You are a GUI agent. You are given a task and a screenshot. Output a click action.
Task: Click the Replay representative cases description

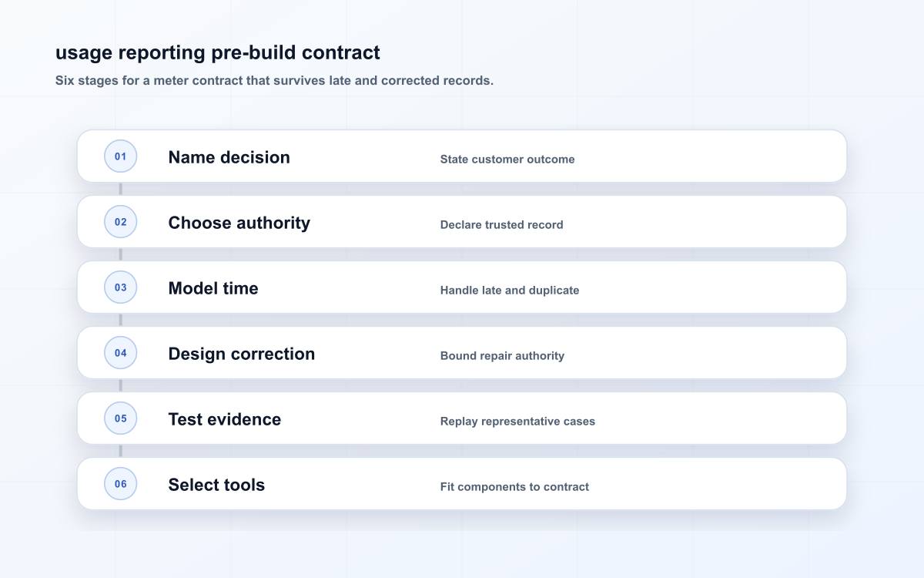pos(517,422)
